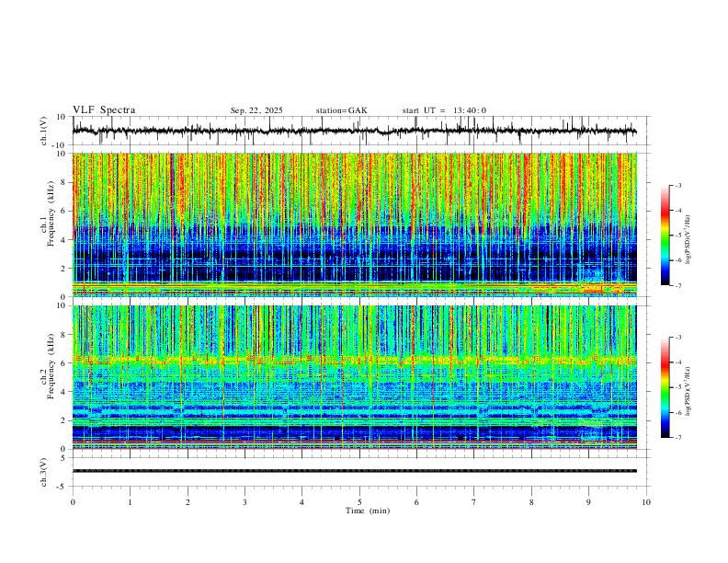Click the ch.1 color bar log(PSD) label
728x563 pixels.
point(688,240)
